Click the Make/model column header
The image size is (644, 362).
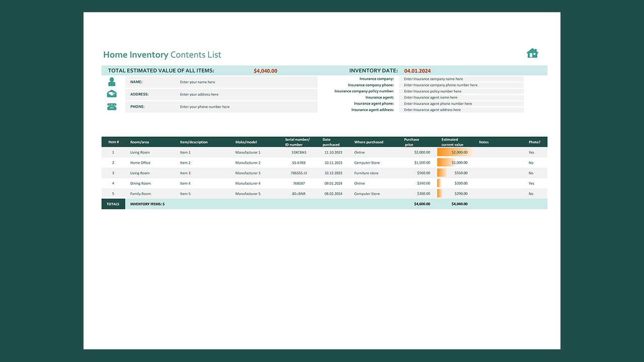click(x=246, y=142)
